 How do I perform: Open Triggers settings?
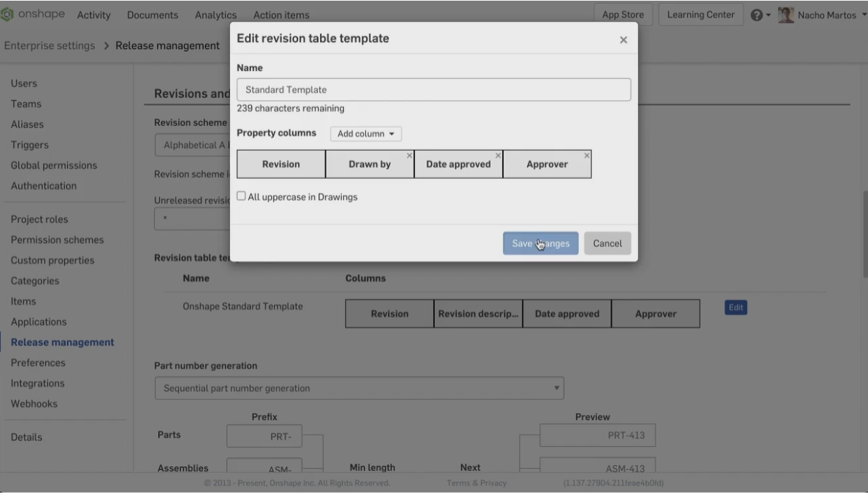30,144
